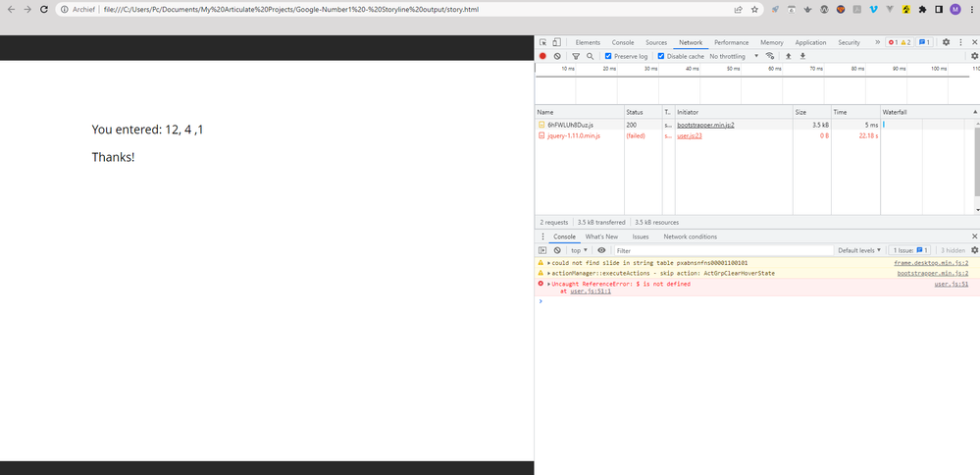Viewport: 980px width, 475px height.
Task: Expand the actionManager executeActions warning
Action: point(549,273)
